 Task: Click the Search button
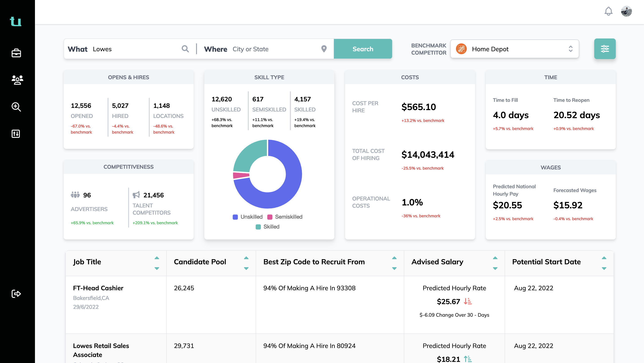[x=363, y=49]
